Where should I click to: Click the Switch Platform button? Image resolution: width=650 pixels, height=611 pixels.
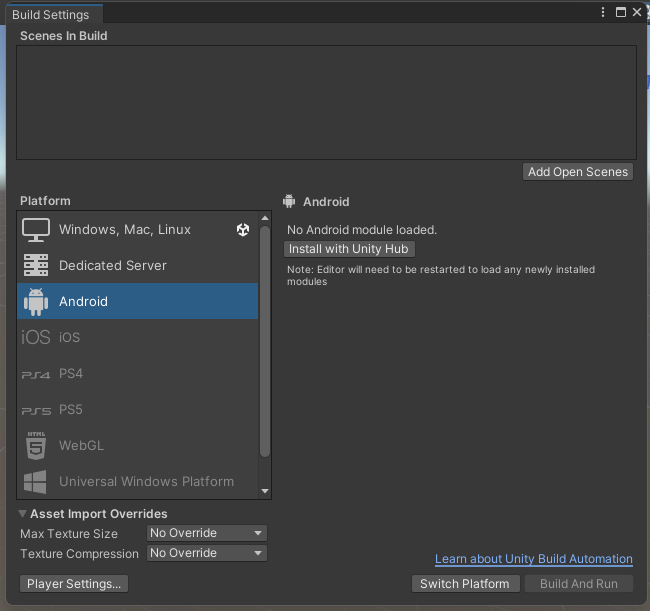coord(465,584)
